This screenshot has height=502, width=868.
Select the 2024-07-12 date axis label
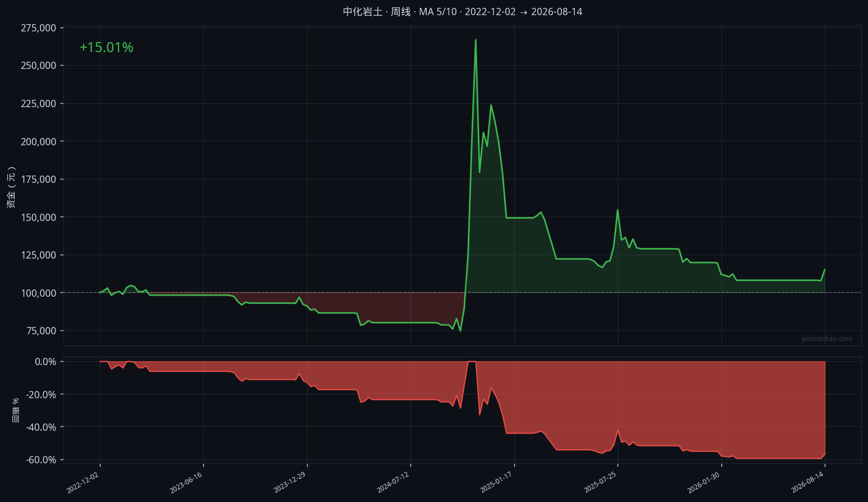[393, 482]
